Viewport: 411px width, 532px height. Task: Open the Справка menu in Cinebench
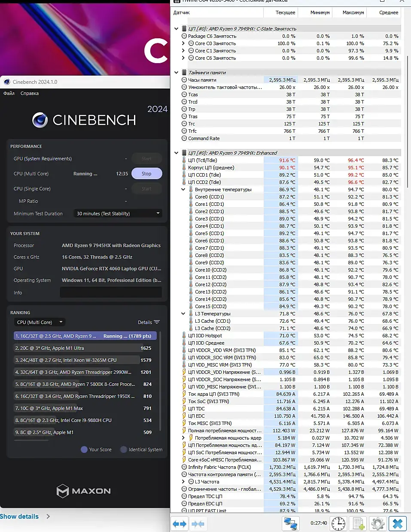[30, 93]
